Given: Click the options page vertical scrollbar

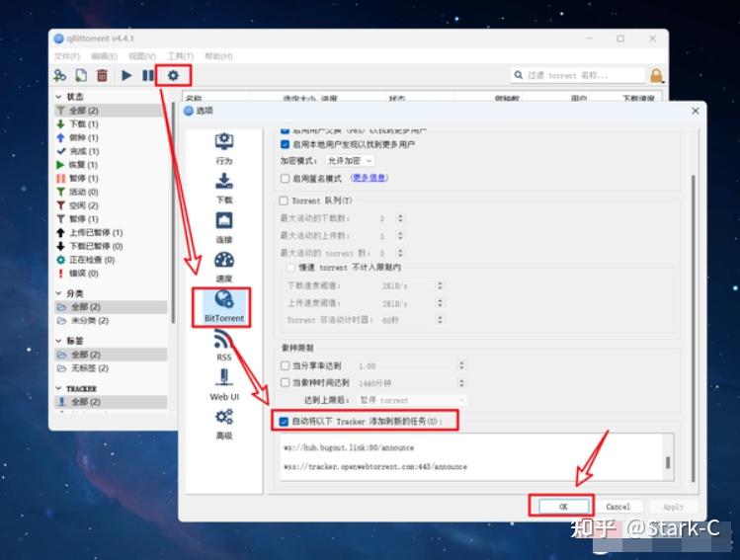Looking at the screenshot, I should tap(694, 328).
